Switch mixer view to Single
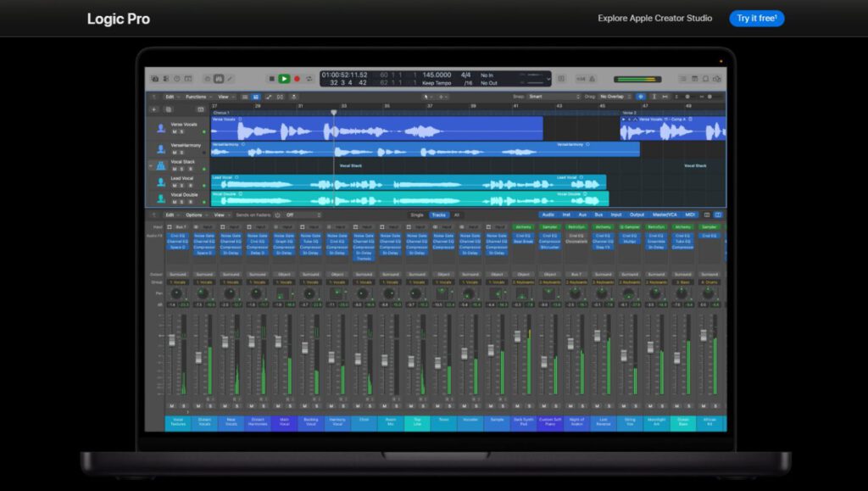Viewport: 868px width, 491px height. coord(417,215)
